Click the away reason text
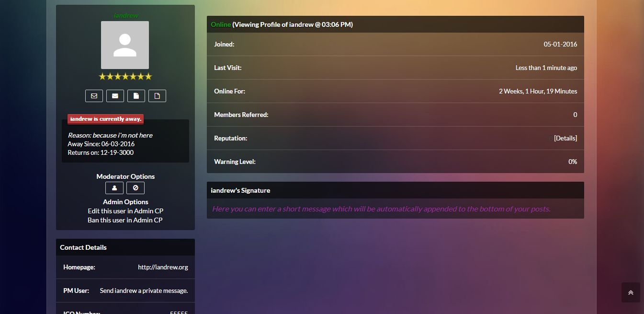This screenshot has width=644, height=314. [110, 135]
